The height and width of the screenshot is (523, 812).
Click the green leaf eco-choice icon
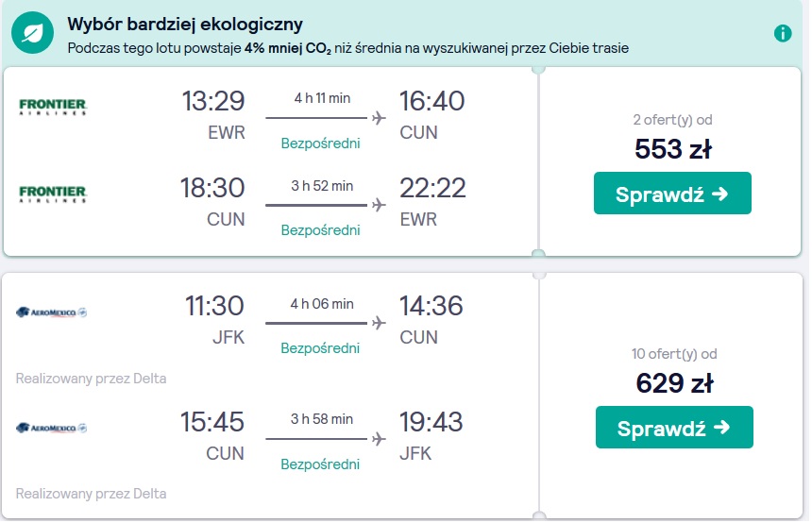coord(33,33)
